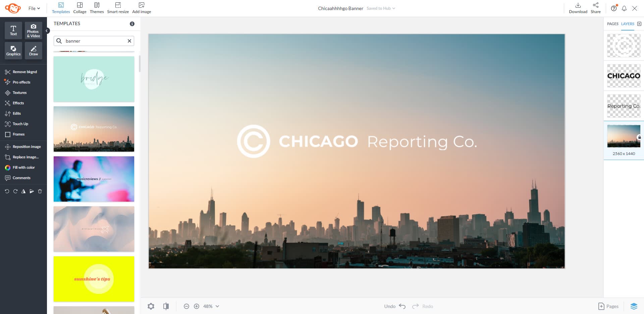Screen dimensions: 644x314
Task: Toggle lock on background layer
Action: 639,137
